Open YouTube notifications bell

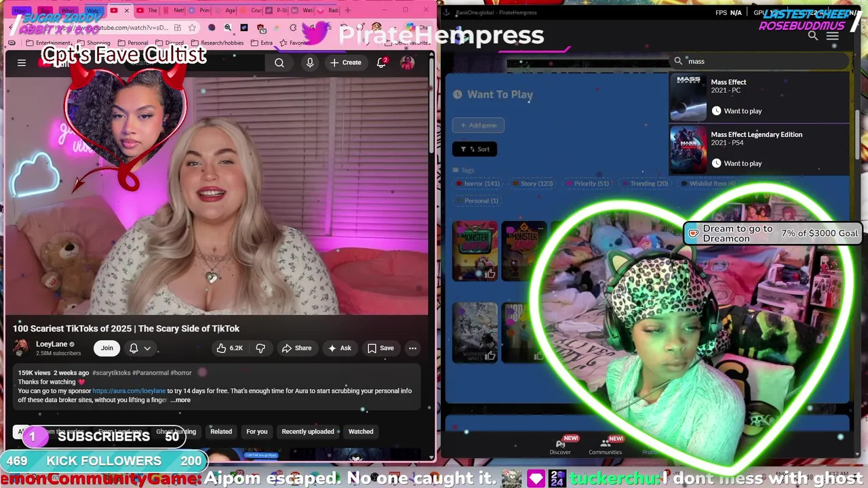tap(382, 62)
